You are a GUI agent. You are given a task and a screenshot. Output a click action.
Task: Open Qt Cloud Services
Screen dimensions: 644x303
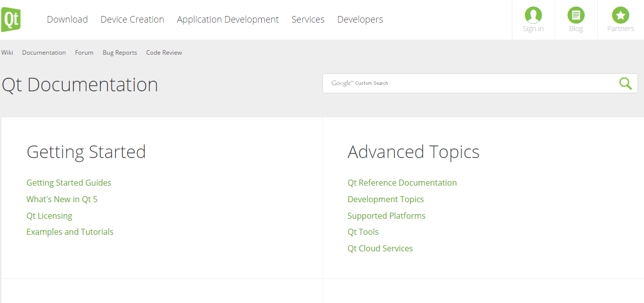point(380,248)
